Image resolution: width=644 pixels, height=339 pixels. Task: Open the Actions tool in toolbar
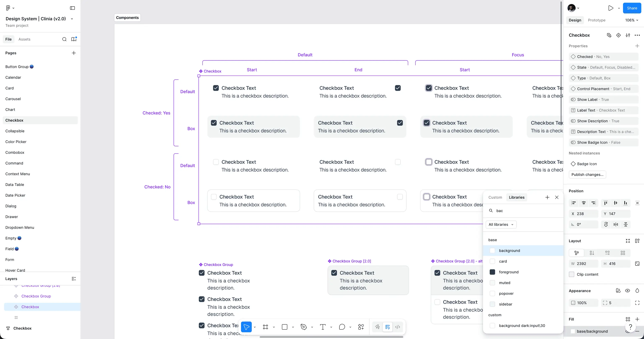(361, 327)
